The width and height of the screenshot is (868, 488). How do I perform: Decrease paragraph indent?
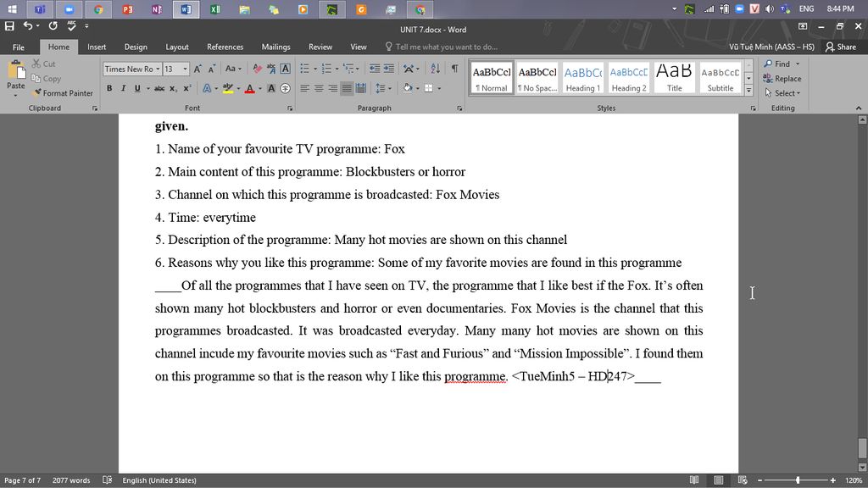click(375, 69)
